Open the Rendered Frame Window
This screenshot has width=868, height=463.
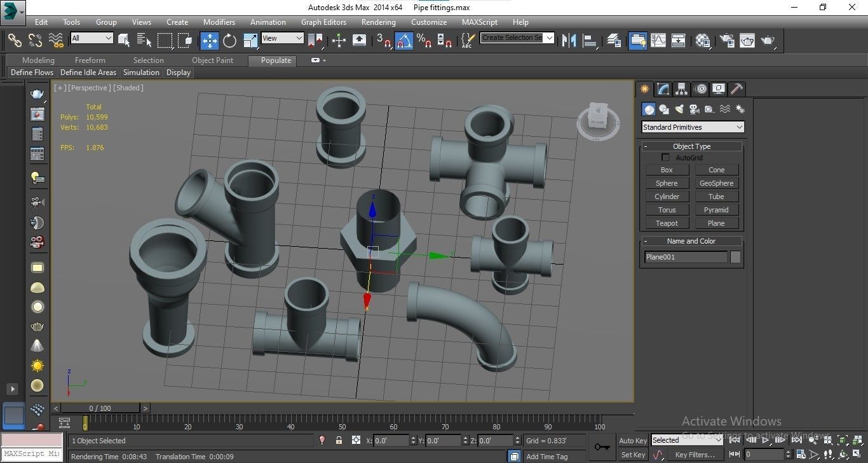747,40
